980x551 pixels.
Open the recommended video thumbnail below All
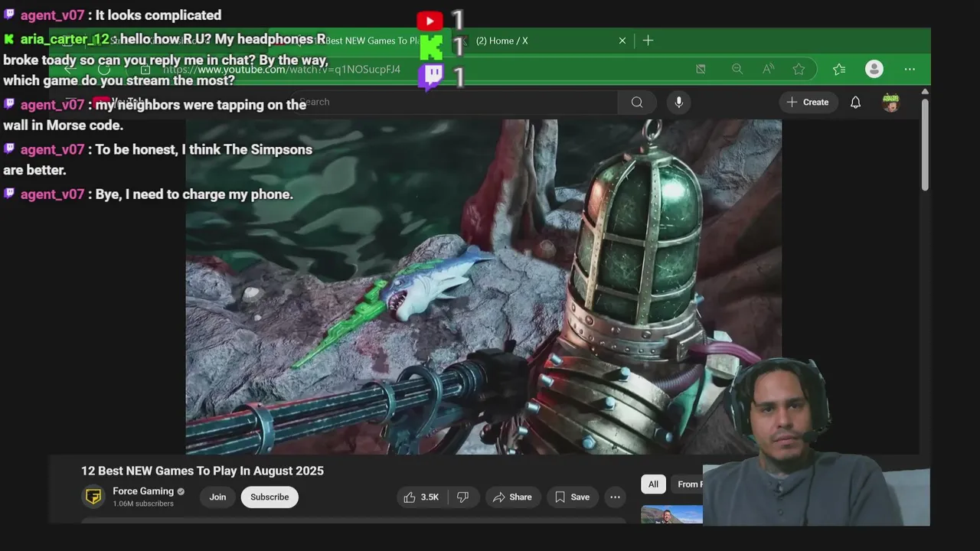tap(671, 514)
